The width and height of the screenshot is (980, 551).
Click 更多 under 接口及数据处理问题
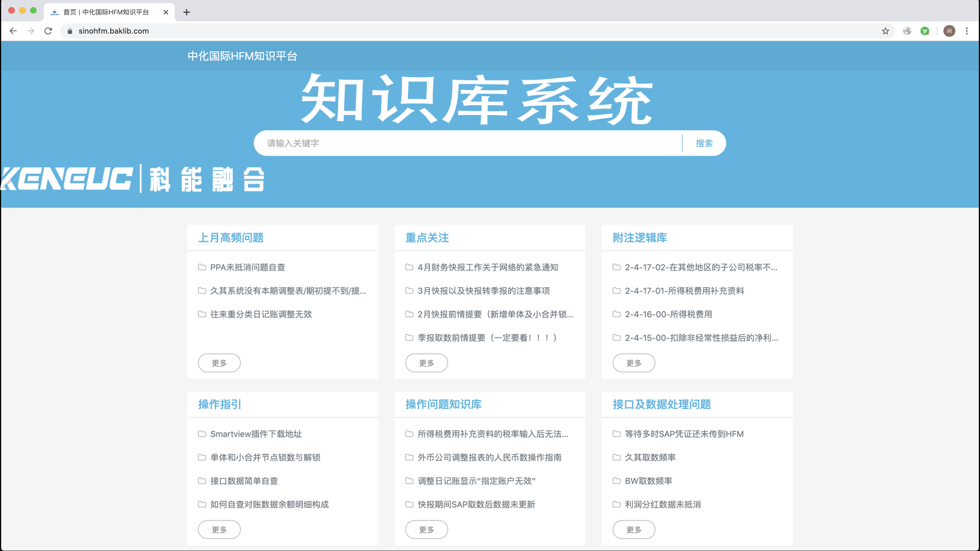click(x=634, y=530)
